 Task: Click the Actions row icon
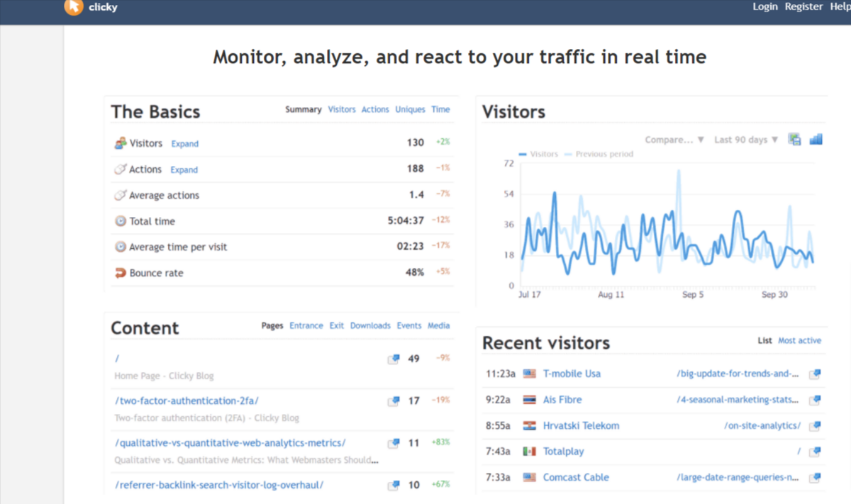[120, 169]
